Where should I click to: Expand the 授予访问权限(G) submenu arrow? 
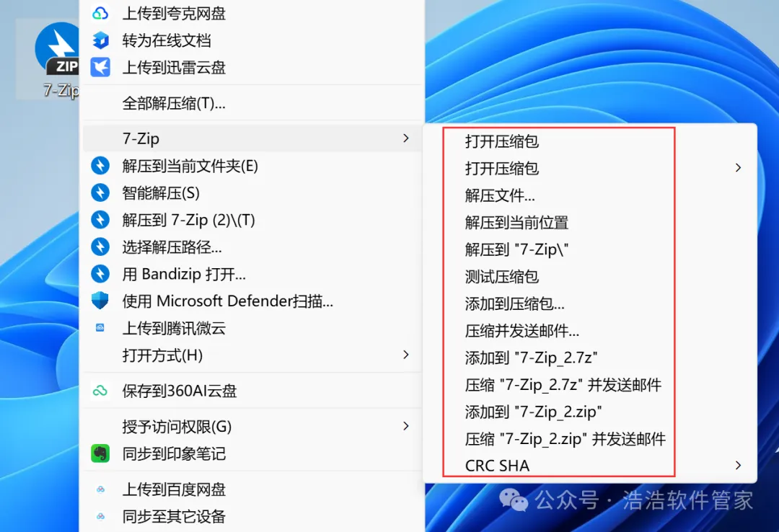406,426
